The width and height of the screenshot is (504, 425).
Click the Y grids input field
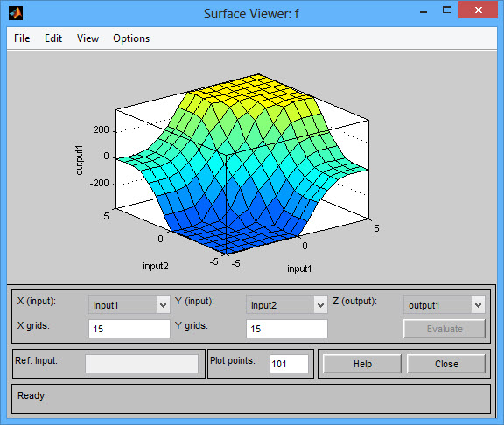[x=287, y=329]
